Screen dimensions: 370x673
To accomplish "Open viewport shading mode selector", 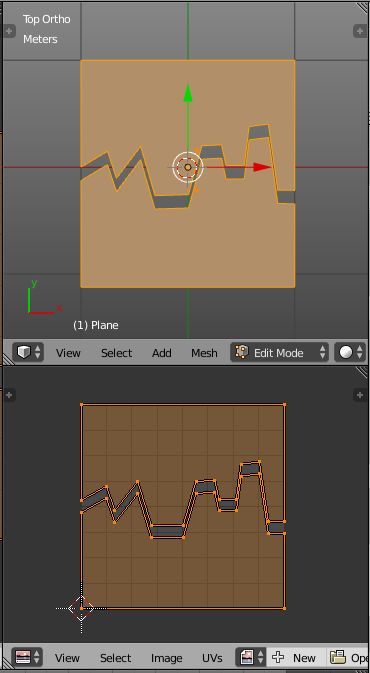I will tap(350, 352).
